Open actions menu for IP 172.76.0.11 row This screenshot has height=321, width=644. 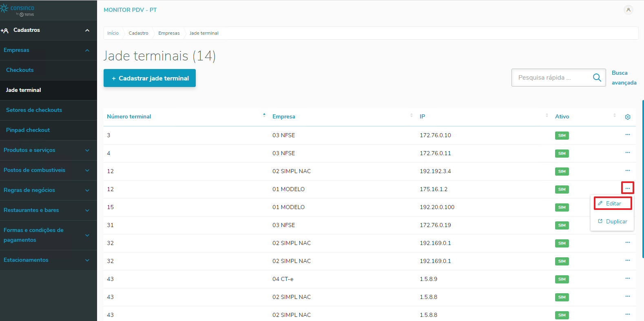point(628,153)
